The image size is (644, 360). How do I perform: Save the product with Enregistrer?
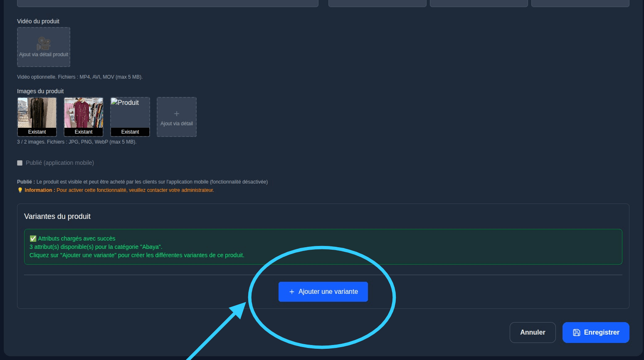[595, 333]
